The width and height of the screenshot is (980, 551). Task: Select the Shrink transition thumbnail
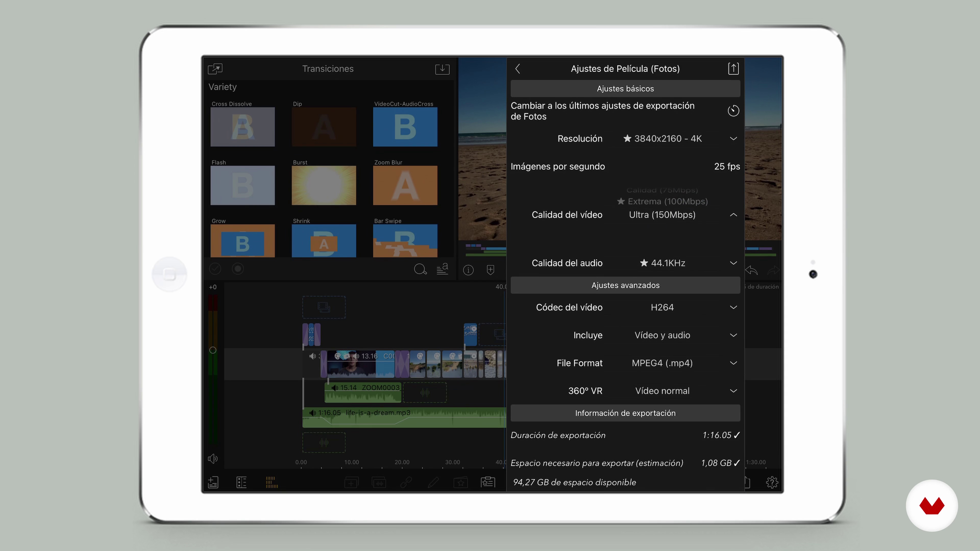point(324,241)
